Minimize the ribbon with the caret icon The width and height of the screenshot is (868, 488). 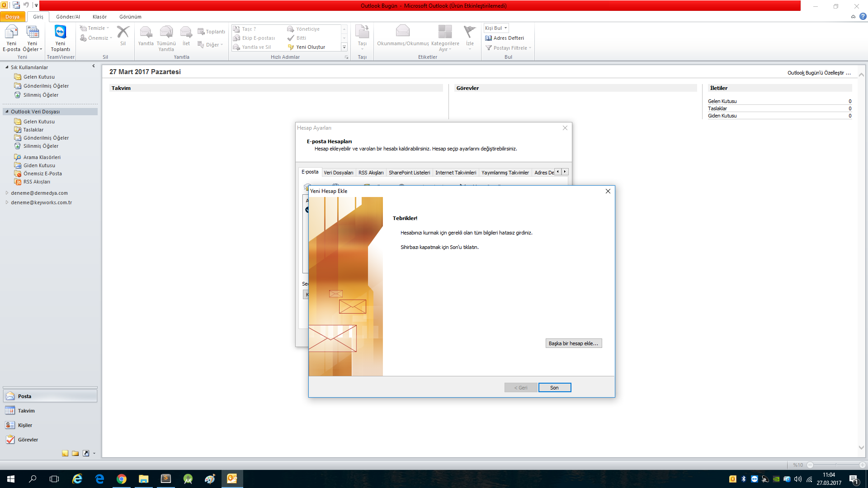coord(853,17)
